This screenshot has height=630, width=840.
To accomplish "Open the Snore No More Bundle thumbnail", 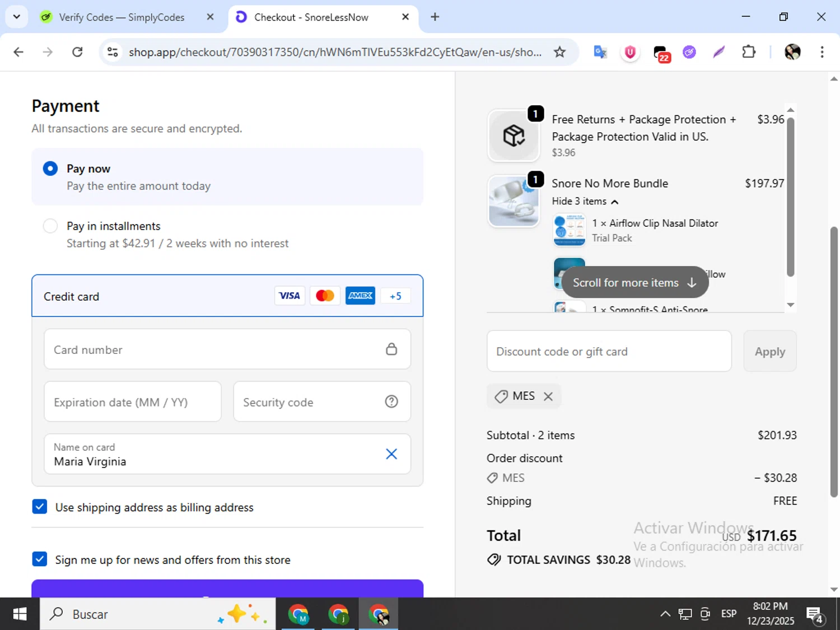I will tap(514, 201).
